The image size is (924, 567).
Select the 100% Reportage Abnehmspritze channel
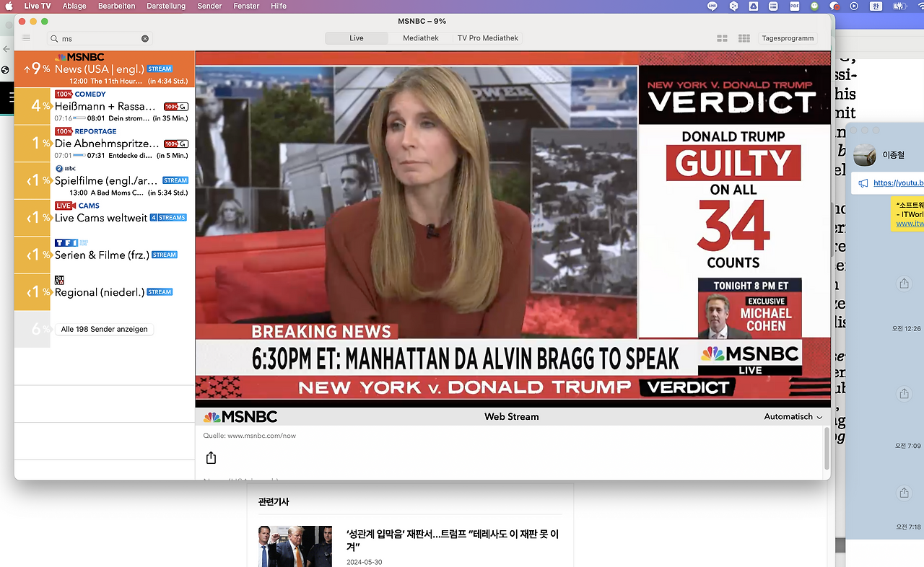point(105,144)
